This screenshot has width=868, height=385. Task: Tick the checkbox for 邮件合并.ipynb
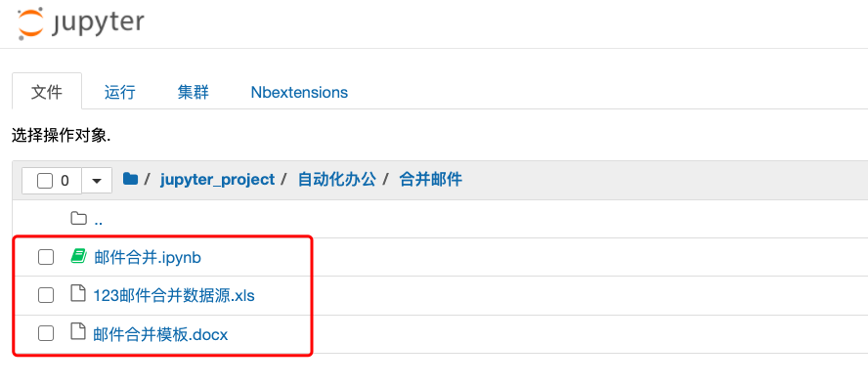click(45, 257)
